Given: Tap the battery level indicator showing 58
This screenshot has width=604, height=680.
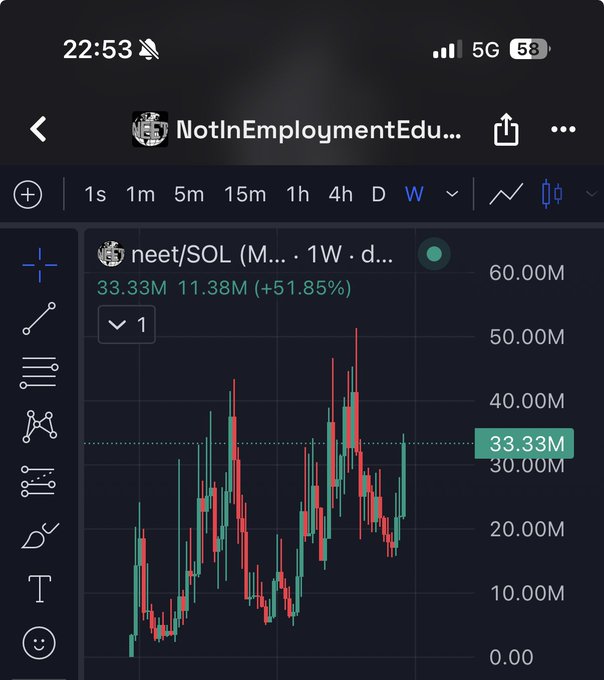Looking at the screenshot, I should click(x=529, y=49).
